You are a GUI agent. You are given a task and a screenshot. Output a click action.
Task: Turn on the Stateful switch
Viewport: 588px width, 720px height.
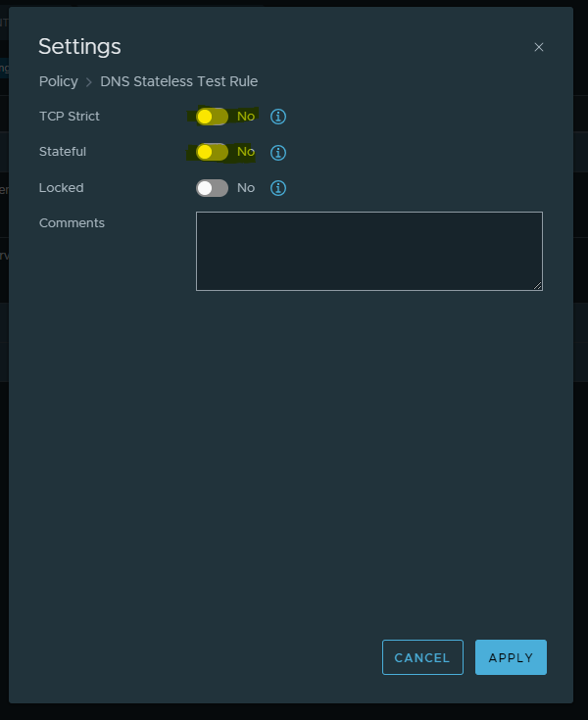pyautogui.click(x=212, y=152)
